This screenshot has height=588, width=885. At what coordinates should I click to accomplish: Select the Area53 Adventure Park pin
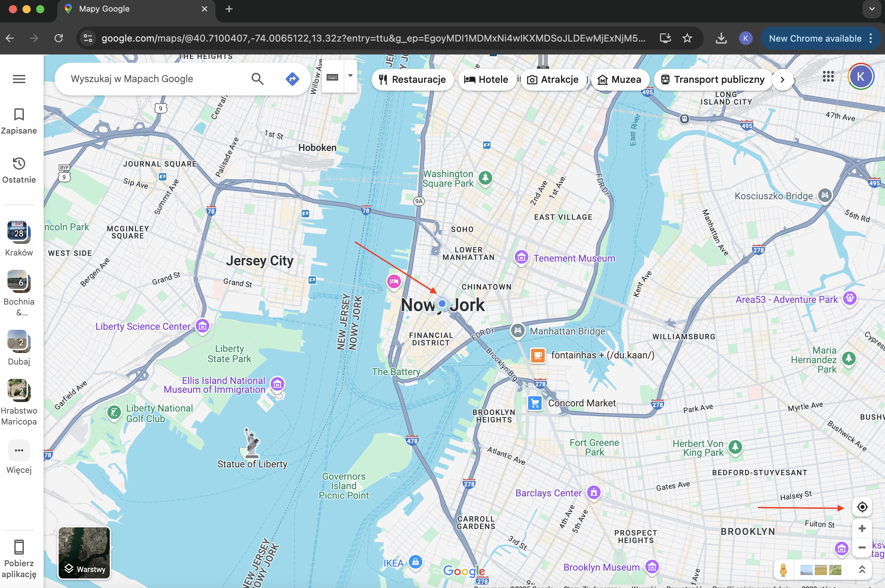click(850, 299)
